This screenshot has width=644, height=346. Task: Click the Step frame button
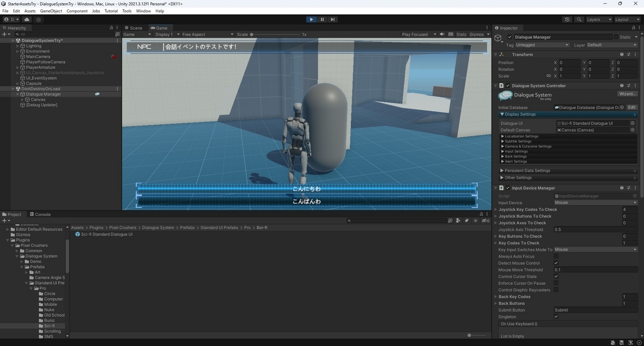click(333, 19)
